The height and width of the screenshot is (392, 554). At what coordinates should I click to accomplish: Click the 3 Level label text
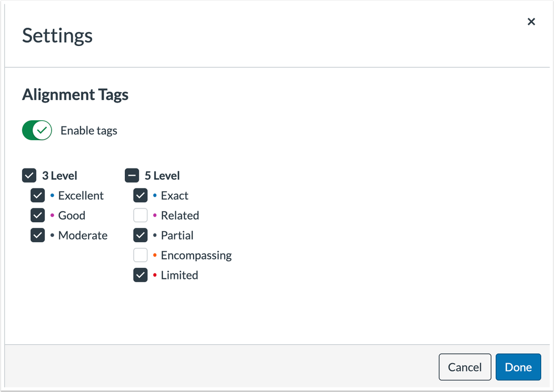point(59,176)
